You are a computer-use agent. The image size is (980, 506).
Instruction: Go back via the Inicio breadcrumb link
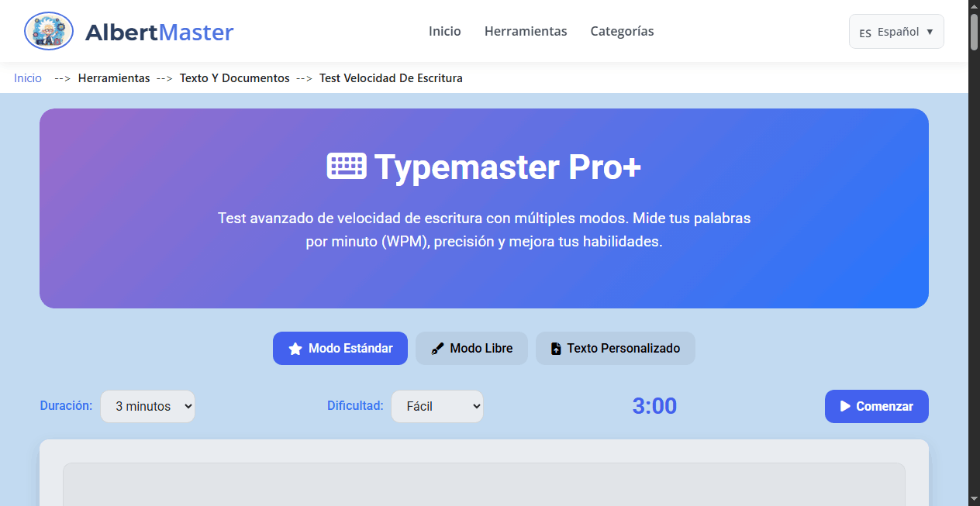click(x=27, y=77)
